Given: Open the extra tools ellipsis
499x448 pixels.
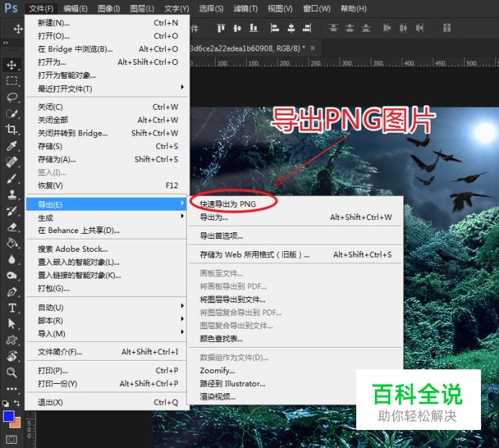Looking at the screenshot, I should click(x=12, y=389).
